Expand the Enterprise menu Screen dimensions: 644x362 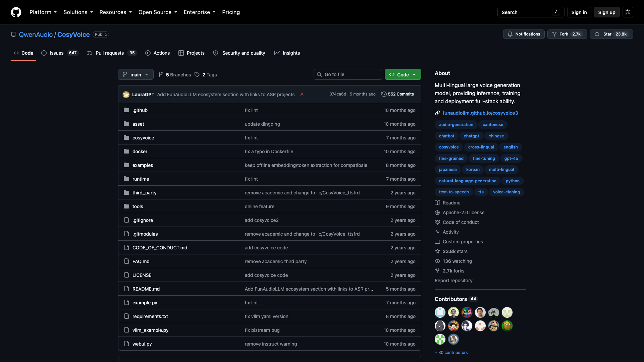(199, 12)
